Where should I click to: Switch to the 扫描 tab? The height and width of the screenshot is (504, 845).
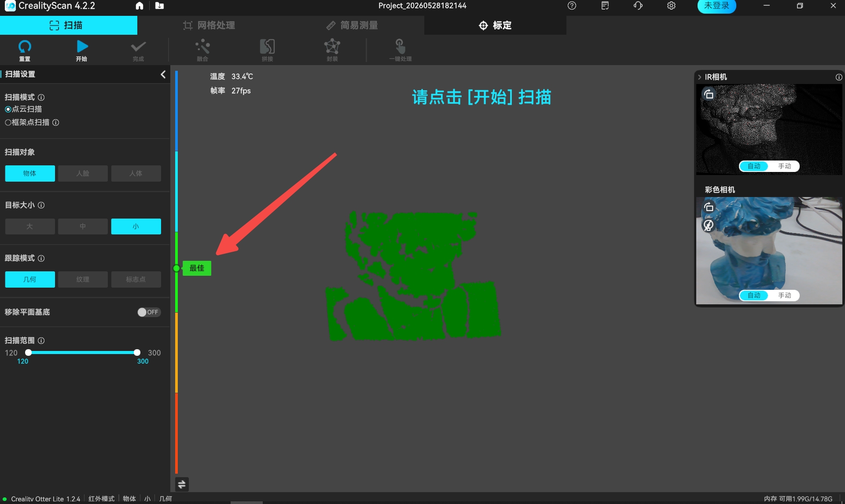(x=69, y=25)
